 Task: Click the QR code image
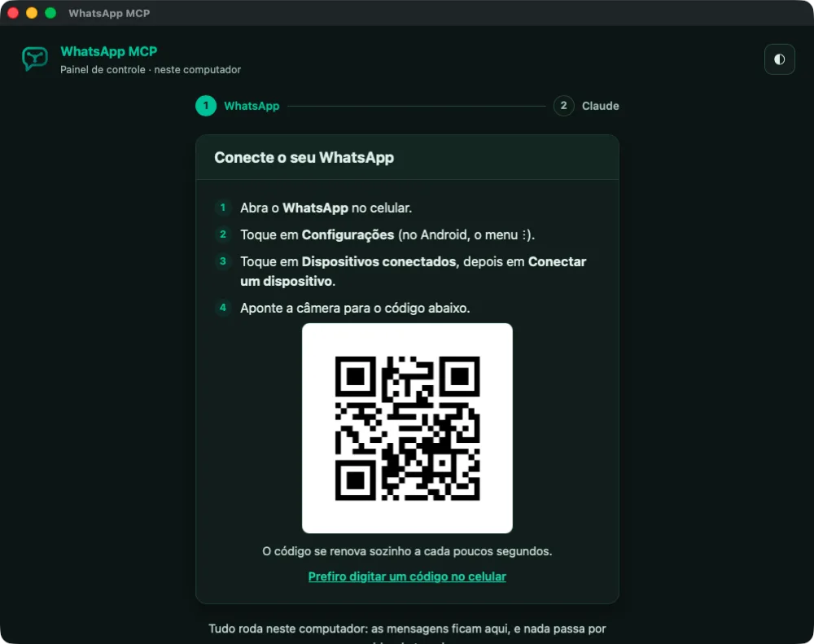[x=408, y=428]
